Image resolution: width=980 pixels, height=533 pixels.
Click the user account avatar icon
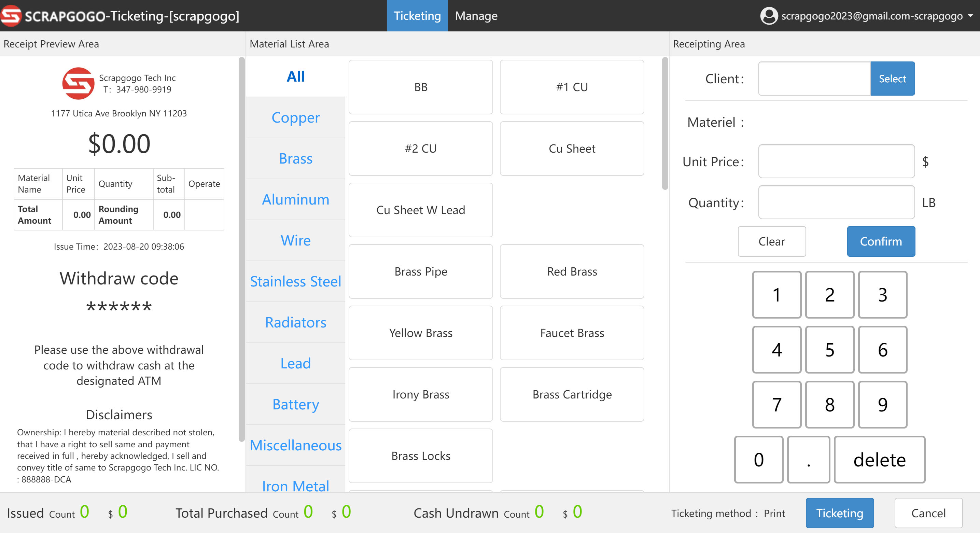point(769,16)
